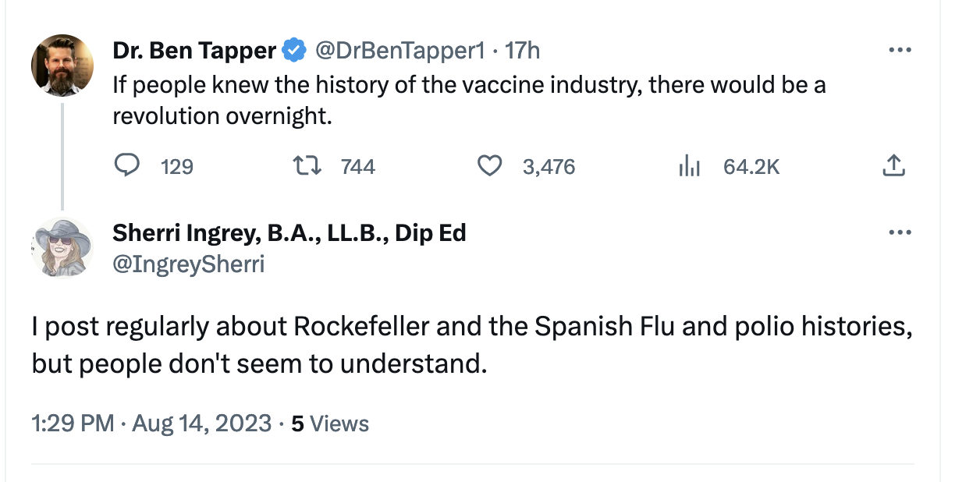
Task: Click the 1:29 PM · Aug 14, 2023 timestamp
Action: (x=151, y=424)
